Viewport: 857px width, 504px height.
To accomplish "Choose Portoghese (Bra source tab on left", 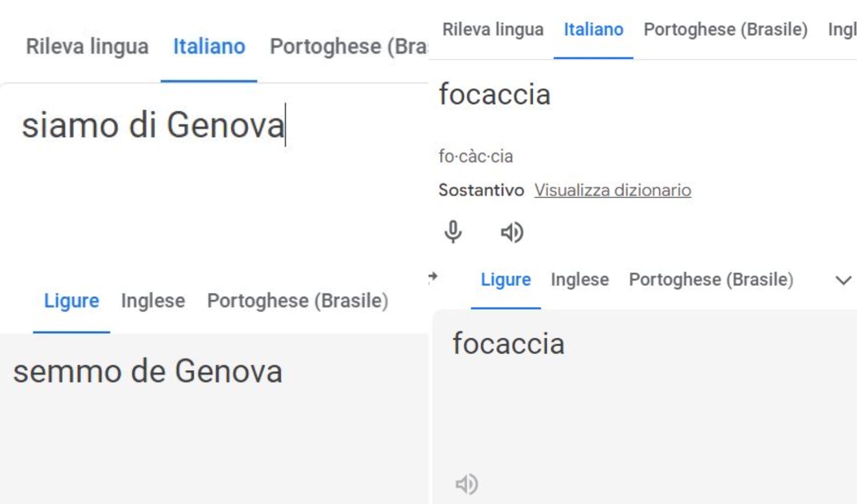I will pos(348,46).
